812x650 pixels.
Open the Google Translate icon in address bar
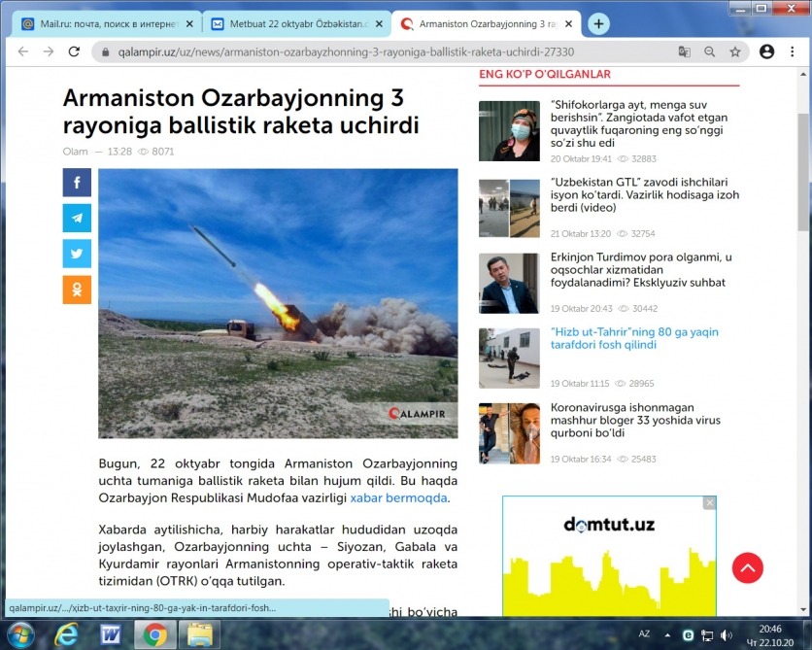(x=685, y=51)
